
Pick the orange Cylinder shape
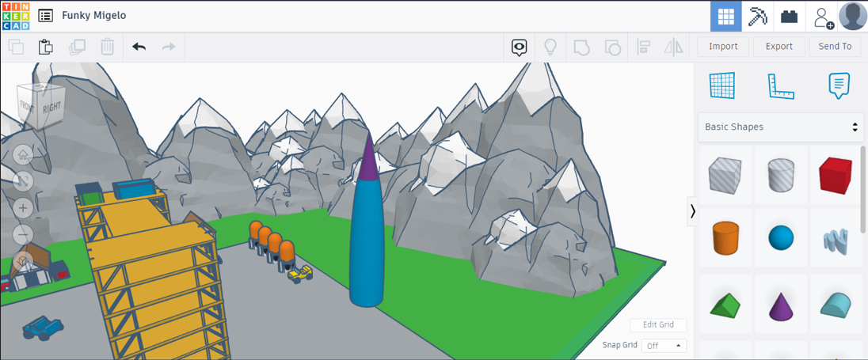tap(725, 238)
